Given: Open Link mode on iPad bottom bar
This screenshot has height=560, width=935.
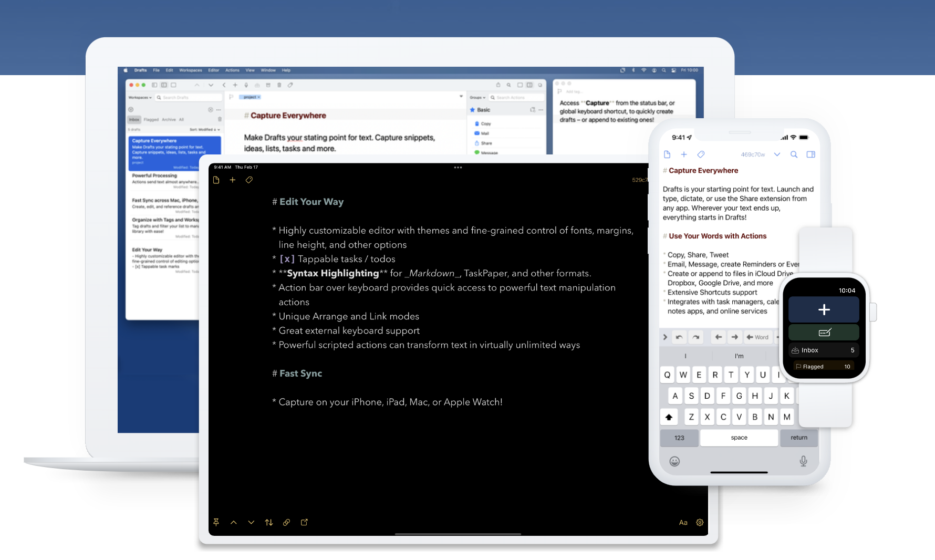Looking at the screenshot, I should pyautogui.click(x=286, y=523).
